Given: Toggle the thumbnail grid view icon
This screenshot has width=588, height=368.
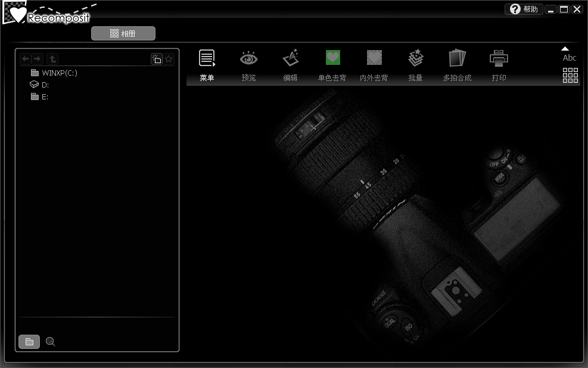Looking at the screenshot, I should click(570, 75).
